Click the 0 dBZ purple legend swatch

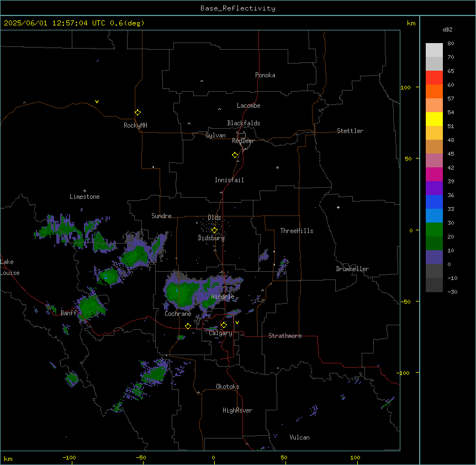coord(434,257)
